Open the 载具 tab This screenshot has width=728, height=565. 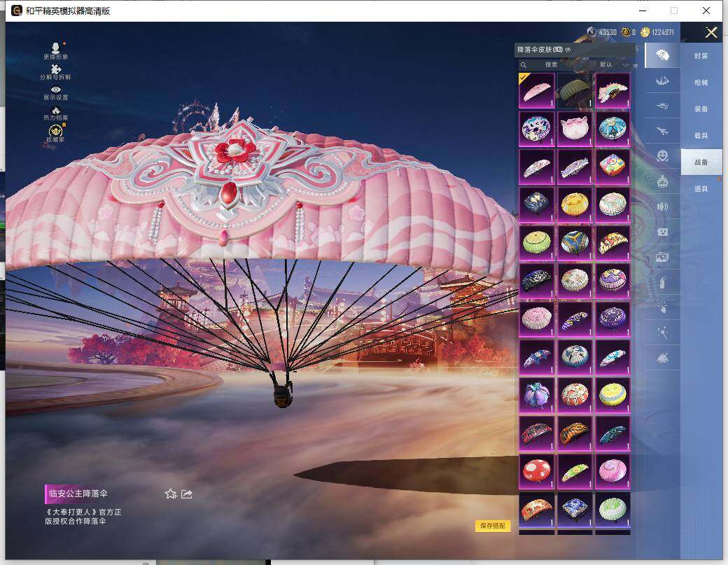[701, 136]
